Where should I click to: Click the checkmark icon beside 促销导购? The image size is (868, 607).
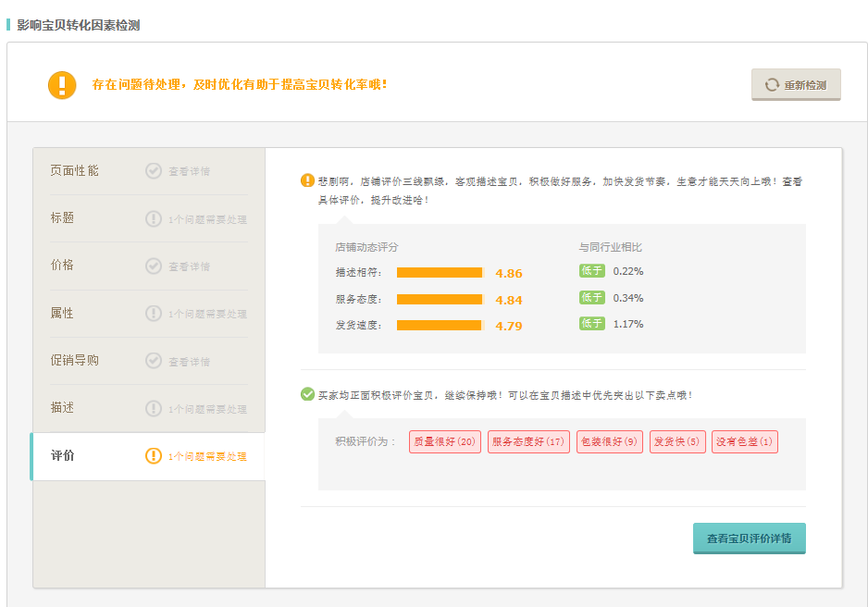pos(154,361)
